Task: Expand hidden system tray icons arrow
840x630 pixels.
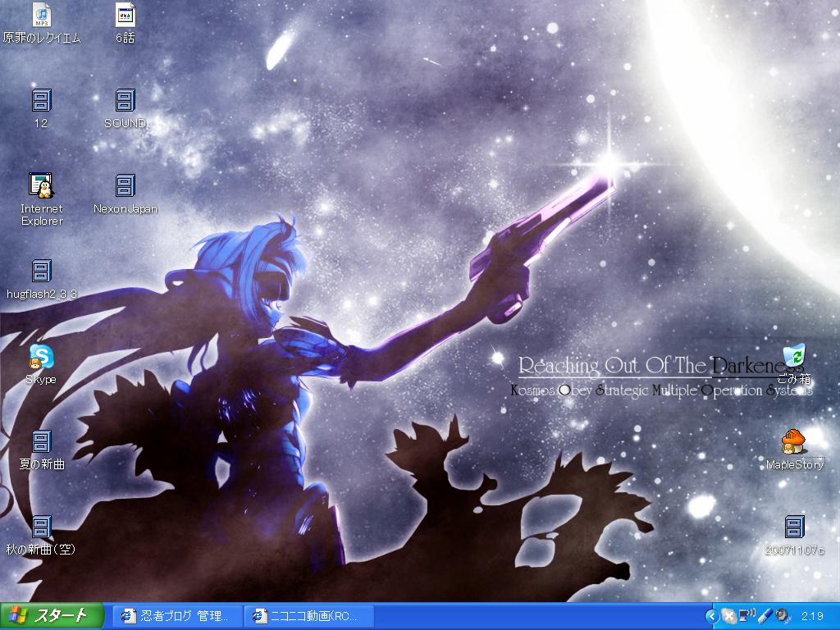Action: pyautogui.click(x=712, y=617)
